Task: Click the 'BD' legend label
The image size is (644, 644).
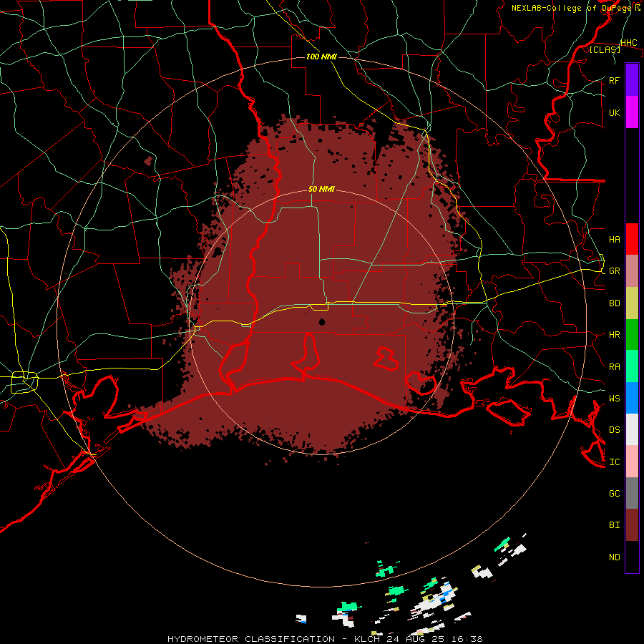Action: pos(614,303)
